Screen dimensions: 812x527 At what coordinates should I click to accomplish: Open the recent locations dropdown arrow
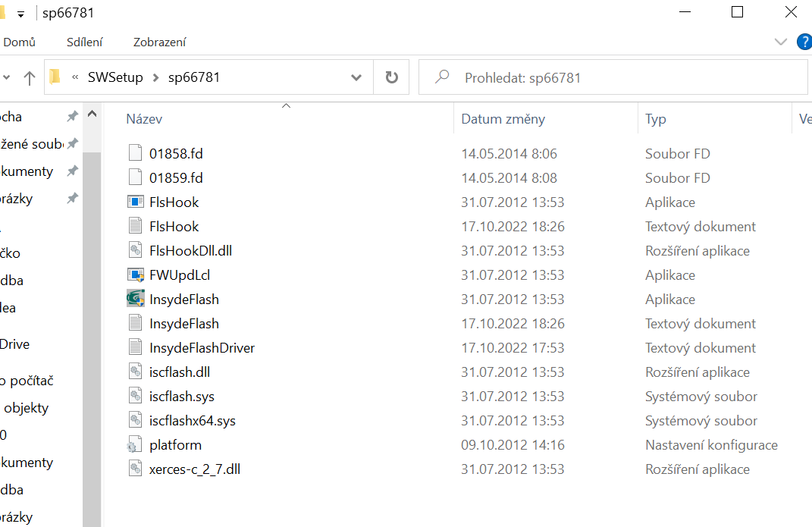(x=7, y=77)
